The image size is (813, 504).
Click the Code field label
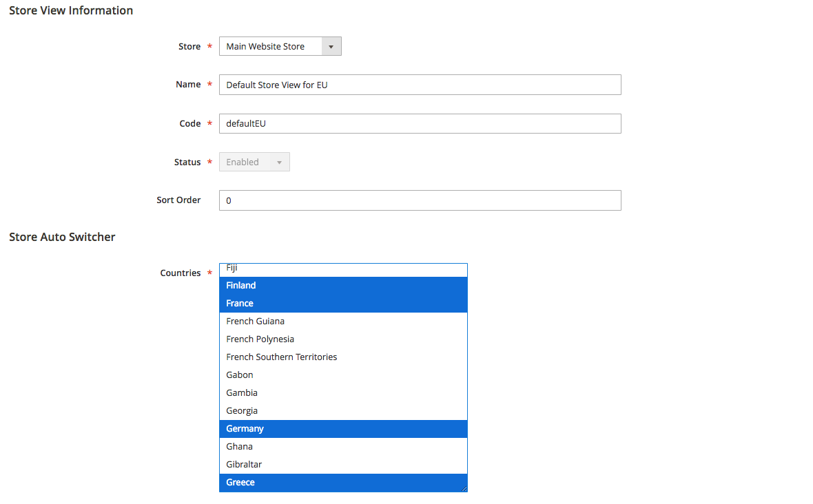[189, 123]
